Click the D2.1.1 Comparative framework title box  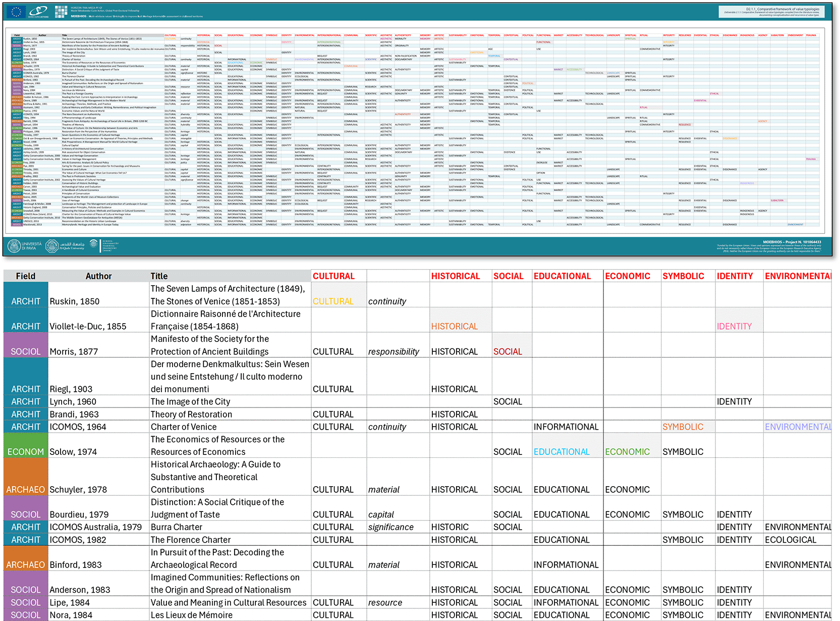[x=771, y=12]
